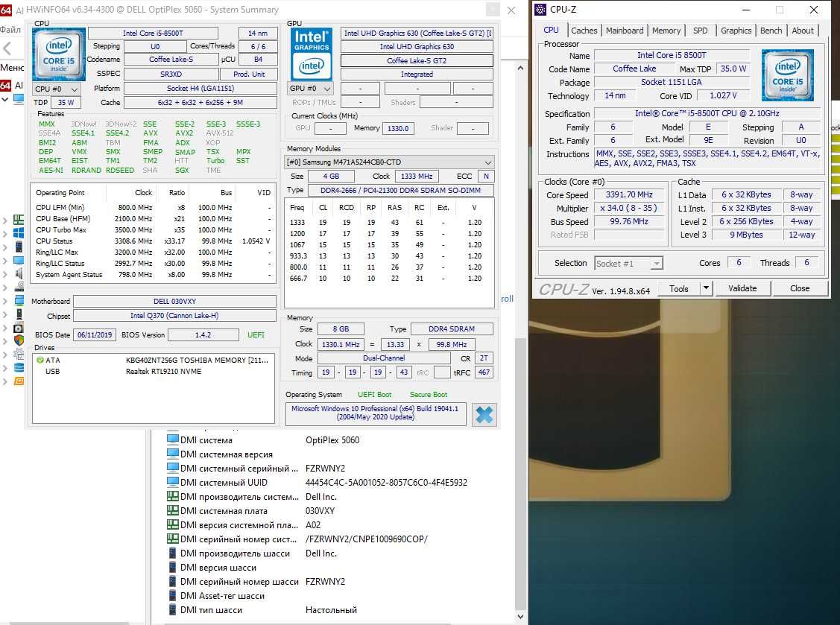Expand the Security node arrow in AIDA64

pyautogui.click(x=4, y=341)
